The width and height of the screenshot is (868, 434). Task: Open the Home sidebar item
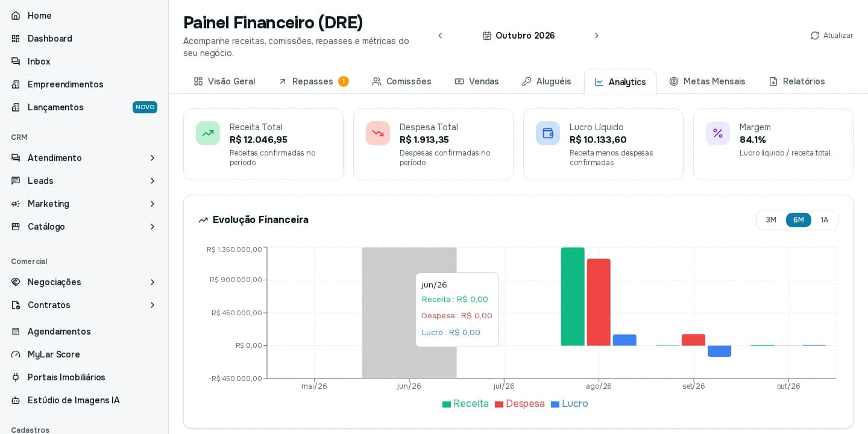(x=84, y=16)
